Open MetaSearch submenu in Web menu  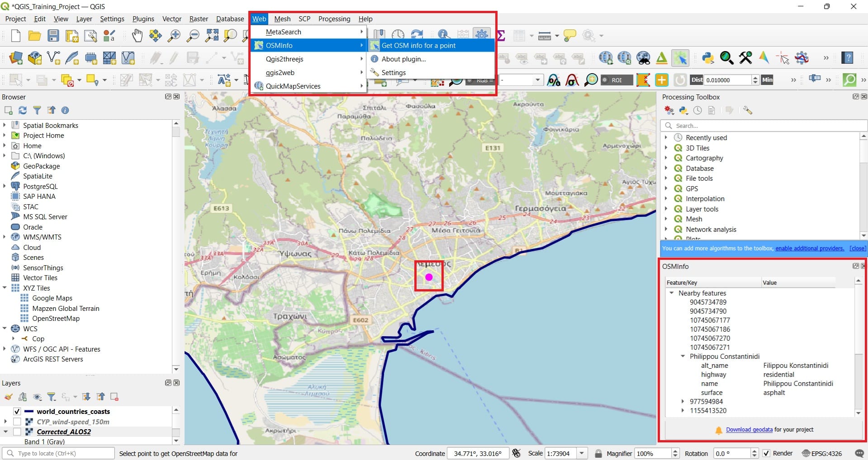308,32
